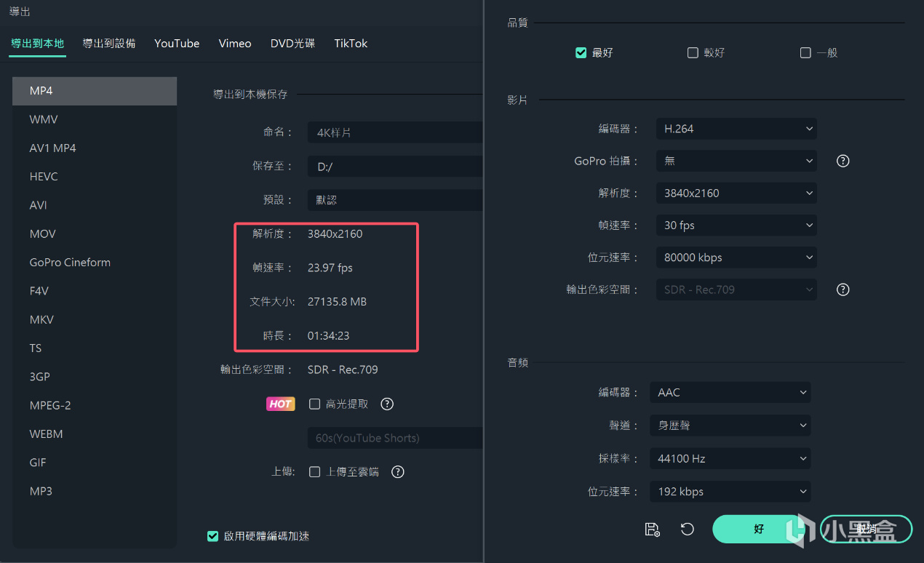Switch to YouTube tab

pyautogui.click(x=177, y=44)
